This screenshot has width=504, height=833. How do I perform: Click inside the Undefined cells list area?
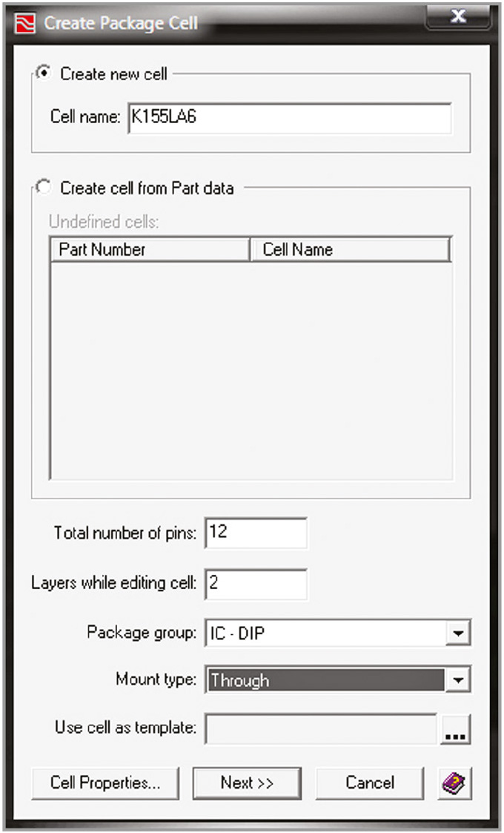(250, 371)
